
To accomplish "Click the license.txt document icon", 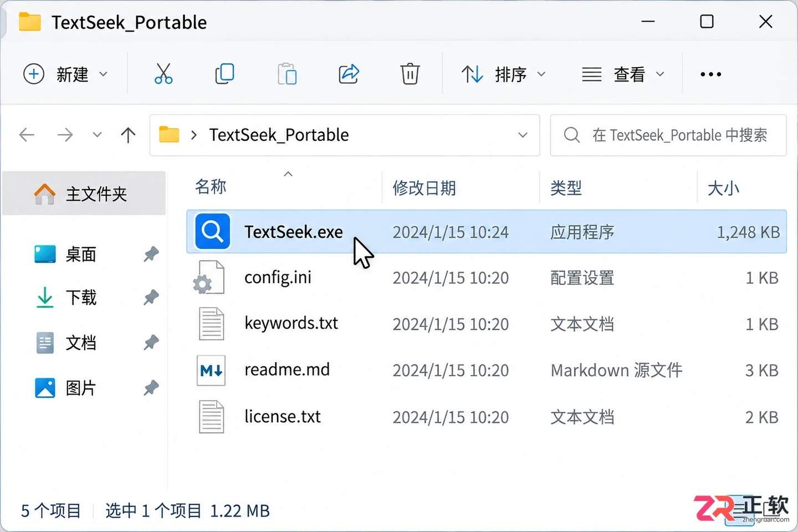I will 211,417.
